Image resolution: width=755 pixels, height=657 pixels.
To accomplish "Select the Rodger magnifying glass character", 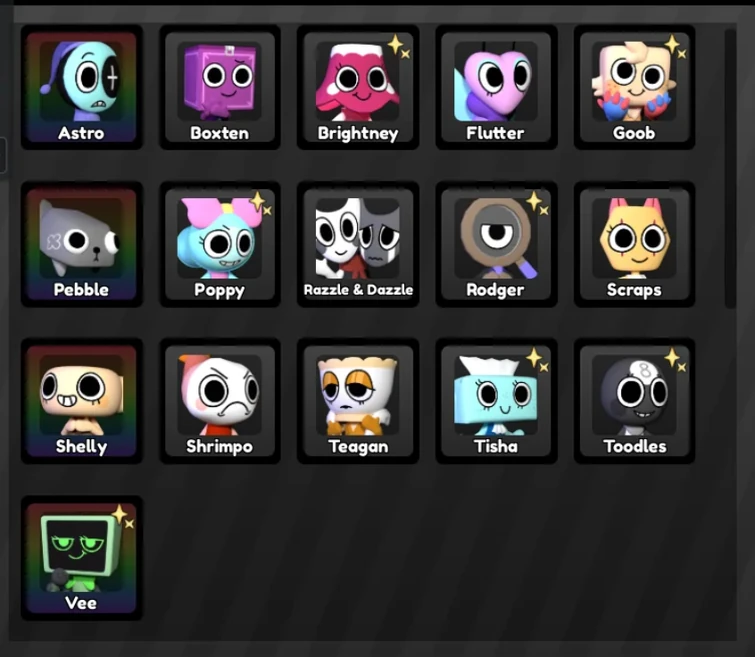I will click(x=496, y=244).
